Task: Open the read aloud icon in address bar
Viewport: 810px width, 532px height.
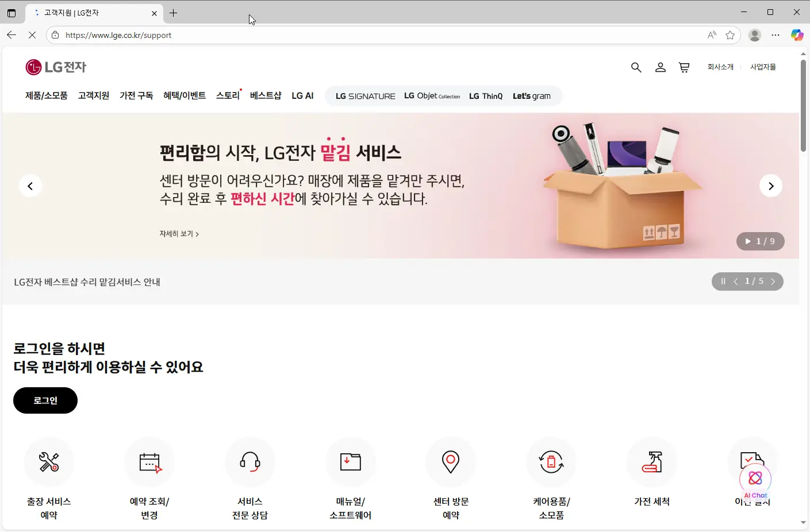Action: pos(712,35)
